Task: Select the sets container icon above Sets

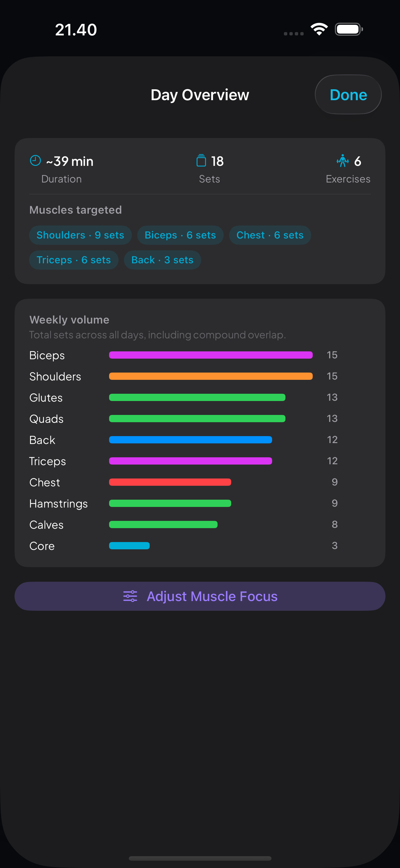Action: pyautogui.click(x=201, y=161)
